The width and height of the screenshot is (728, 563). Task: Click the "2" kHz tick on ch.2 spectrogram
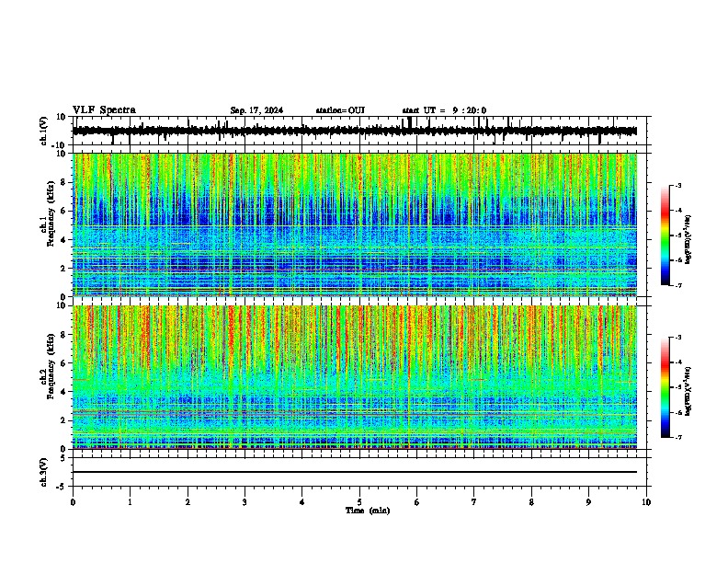[64, 420]
